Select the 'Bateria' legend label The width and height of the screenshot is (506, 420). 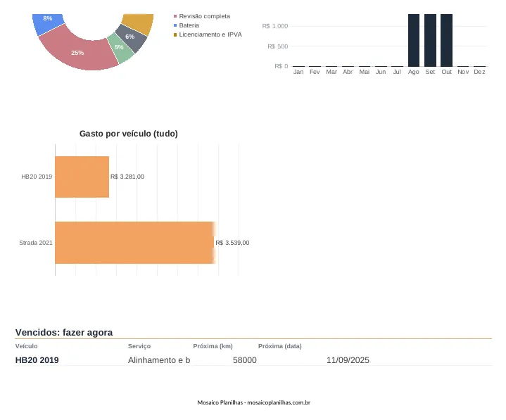pos(189,25)
